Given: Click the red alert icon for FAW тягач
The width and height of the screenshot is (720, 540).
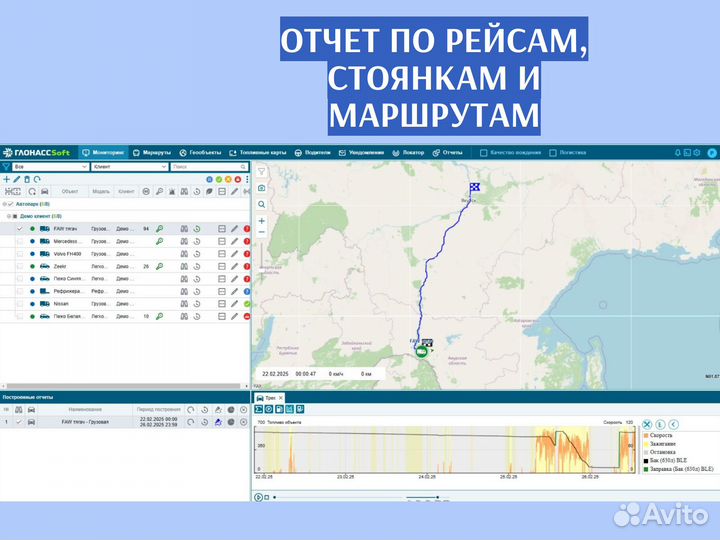Looking at the screenshot, I should coord(247,229).
